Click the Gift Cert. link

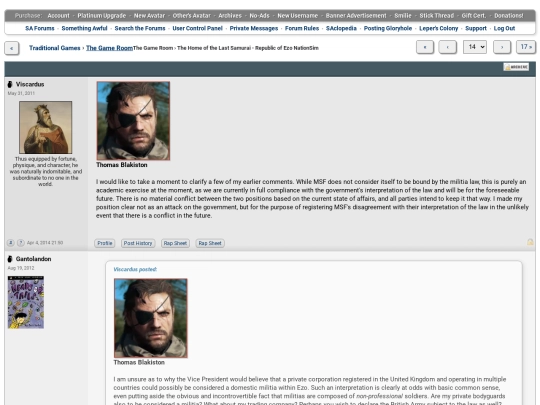pos(474,15)
